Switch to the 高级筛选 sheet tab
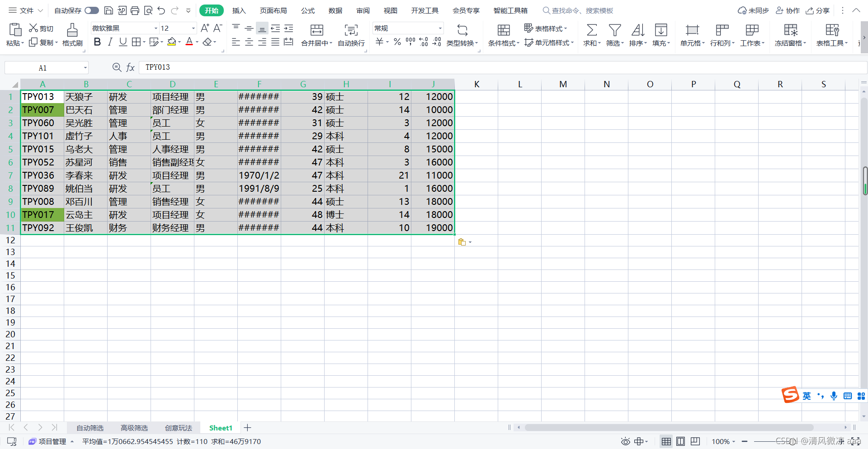This screenshot has height=449, width=868. click(134, 428)
